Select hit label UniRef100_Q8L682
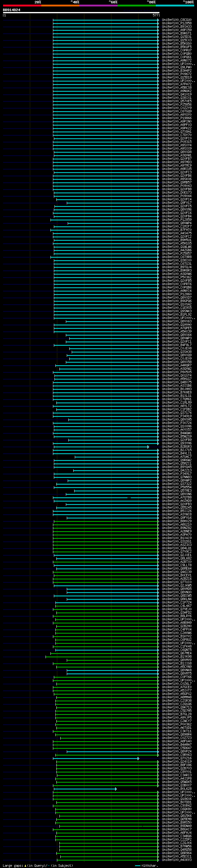Screen dimensions: 197x868 point(176,559)
